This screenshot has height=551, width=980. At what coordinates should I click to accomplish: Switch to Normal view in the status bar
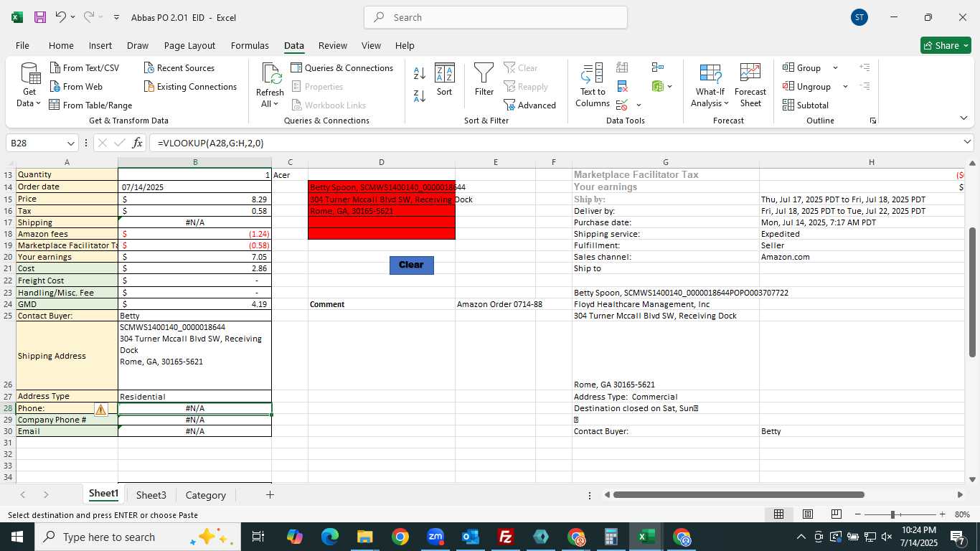(x=778, y=514)
